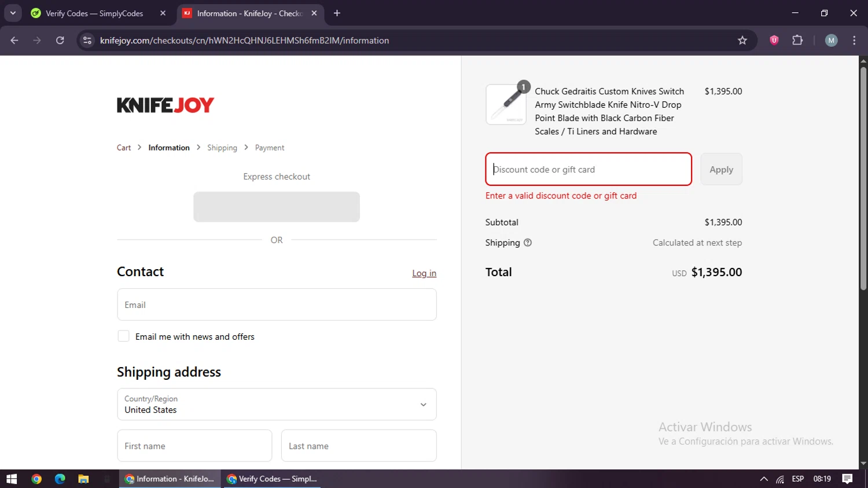Focus the Email input field
Viewport: 868px width, 488px height.
click(277, 304)
